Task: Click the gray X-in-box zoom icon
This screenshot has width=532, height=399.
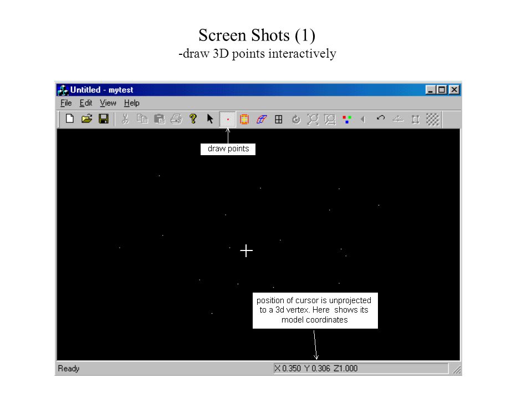Action: click(x=313, y=120)
